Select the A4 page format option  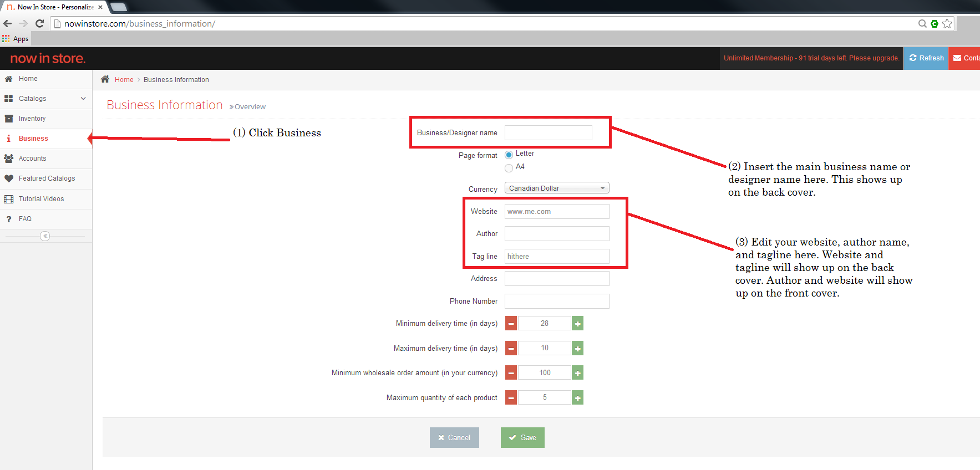(509, 168)
